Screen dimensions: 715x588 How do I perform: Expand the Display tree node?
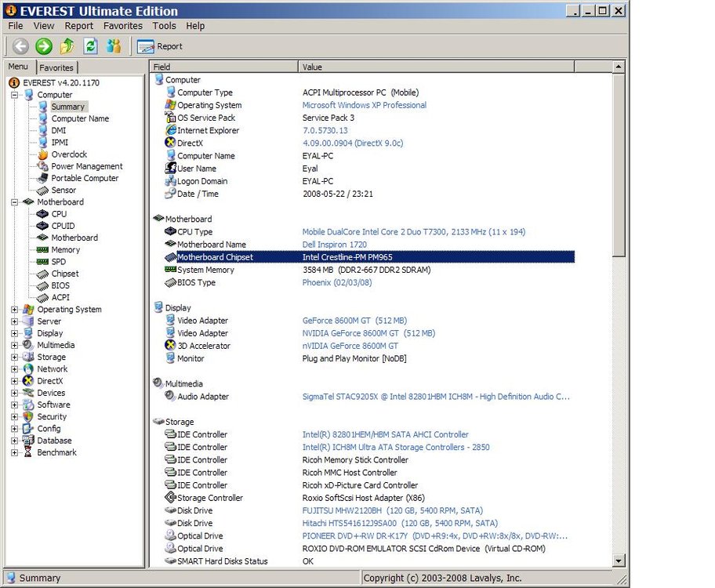click(15, 333)
